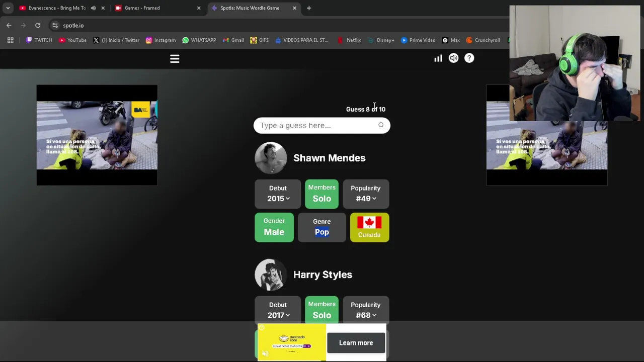
Task: Open the help question mark icon
Action: click(x=469, y=58)
